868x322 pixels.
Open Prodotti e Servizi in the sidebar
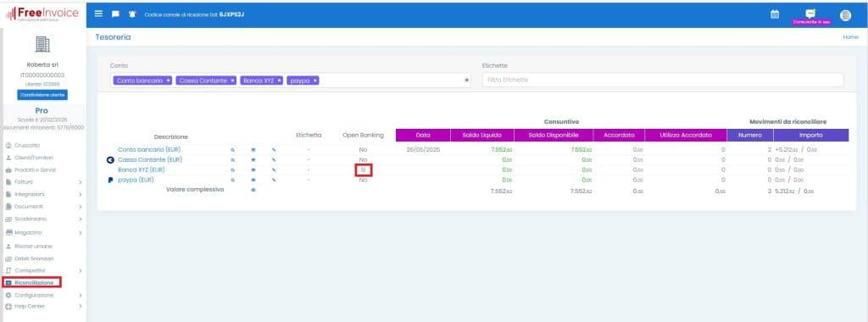click(31, 169)
